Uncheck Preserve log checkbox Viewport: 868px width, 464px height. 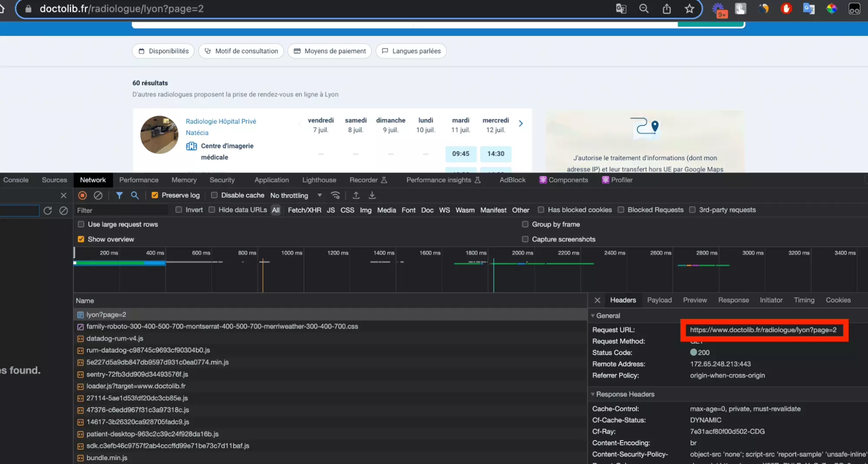pyautogui.click(x=155, y=195)
